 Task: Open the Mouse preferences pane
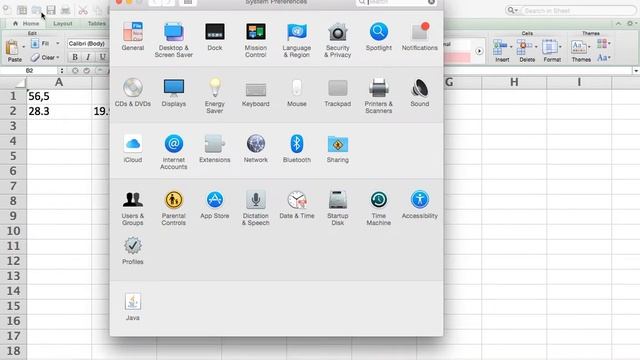pos(297,93)
